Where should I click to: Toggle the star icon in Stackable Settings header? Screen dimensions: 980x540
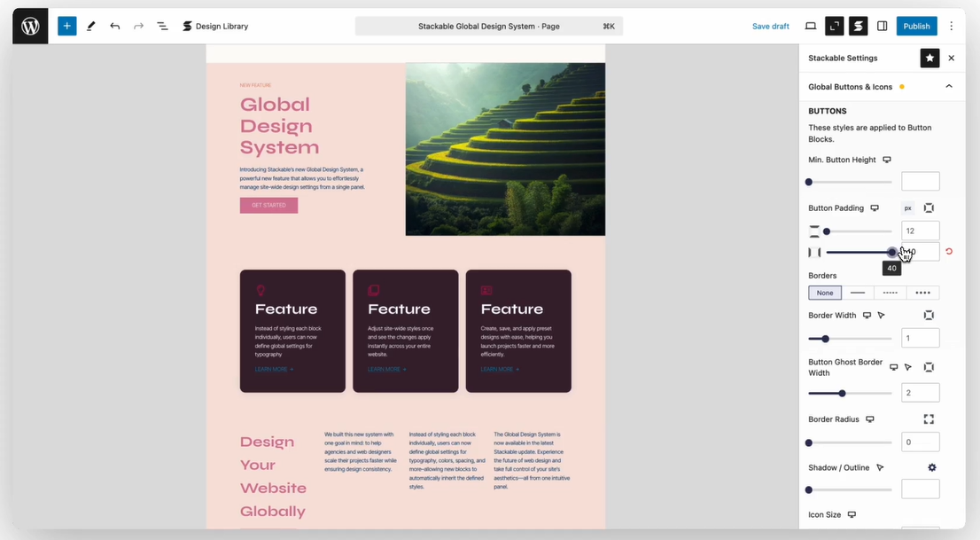(x=929, y=58)
